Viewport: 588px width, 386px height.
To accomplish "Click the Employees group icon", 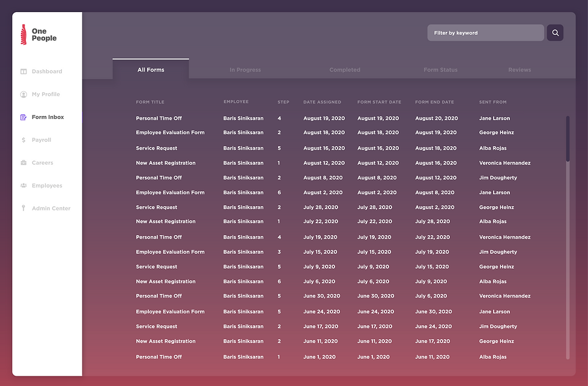I will [23, 186].
